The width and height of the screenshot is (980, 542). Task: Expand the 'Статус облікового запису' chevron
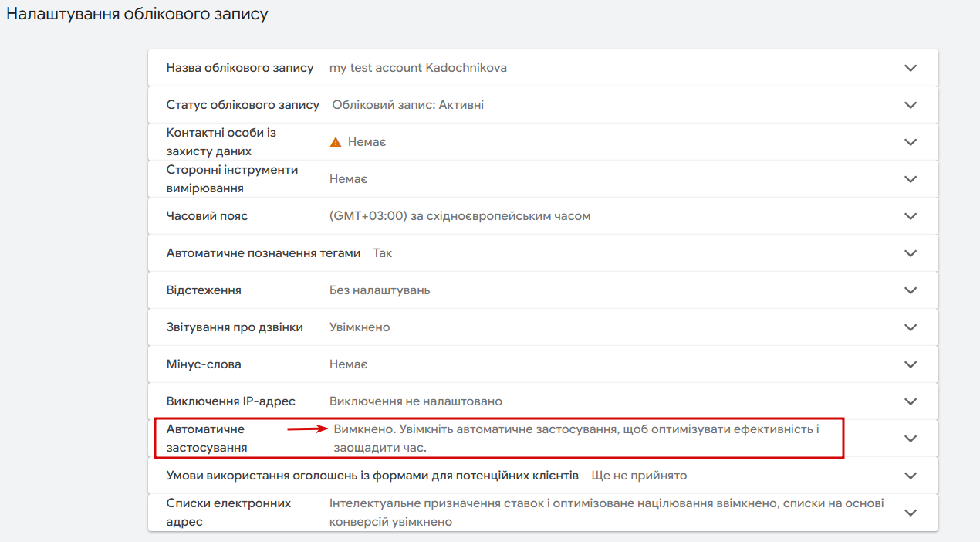pos(911,105)
